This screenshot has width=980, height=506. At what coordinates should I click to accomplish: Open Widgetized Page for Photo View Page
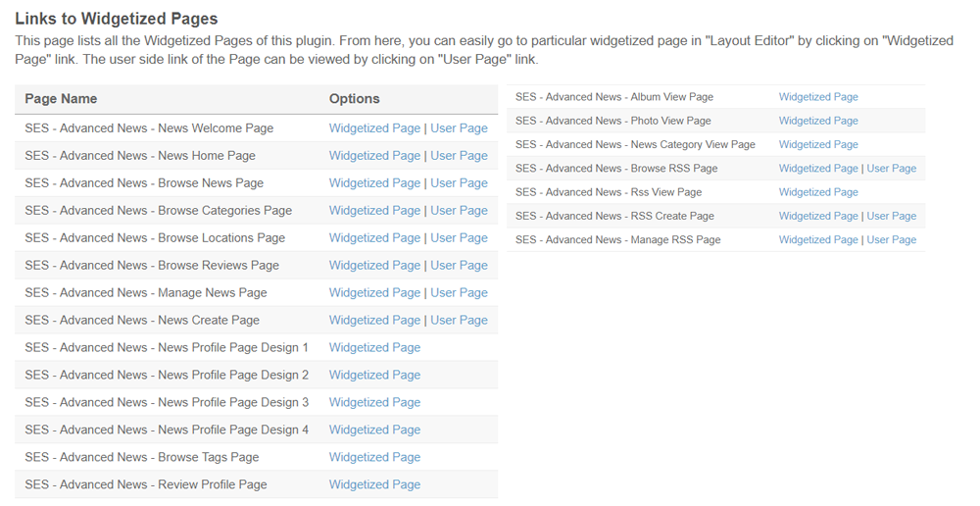pyautogui.click(x=818, y=121)
